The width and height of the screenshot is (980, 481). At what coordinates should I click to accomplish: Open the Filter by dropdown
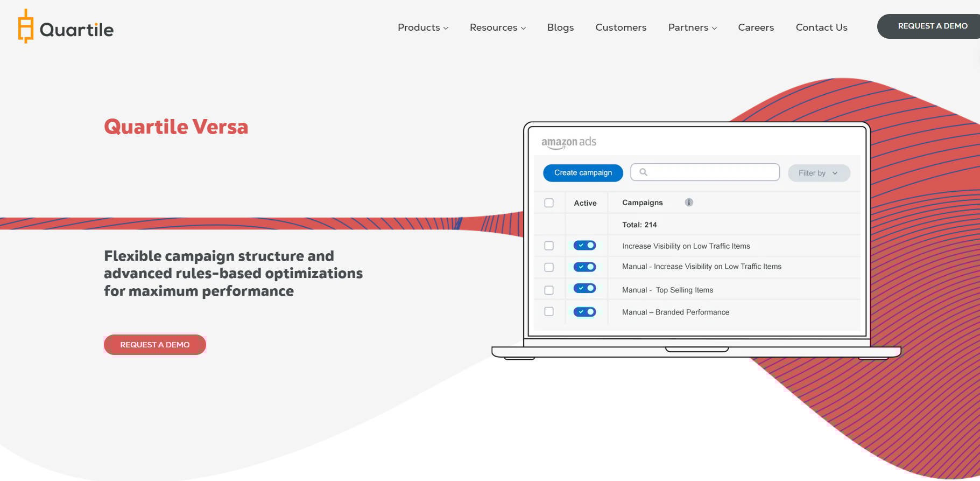(x=819, y=173)
